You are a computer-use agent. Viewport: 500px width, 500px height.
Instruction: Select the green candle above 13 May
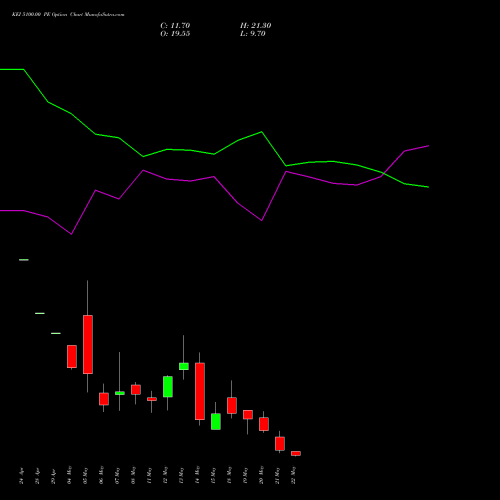click(x=184, y=366)
